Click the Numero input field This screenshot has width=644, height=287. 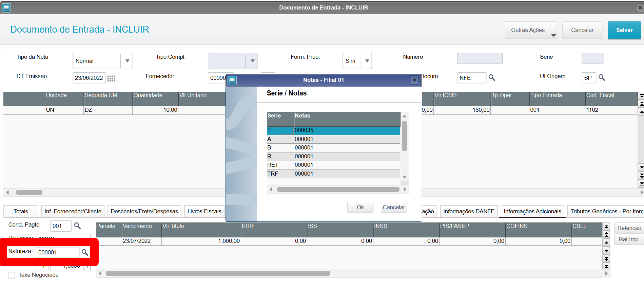click(x=480, y=58)
